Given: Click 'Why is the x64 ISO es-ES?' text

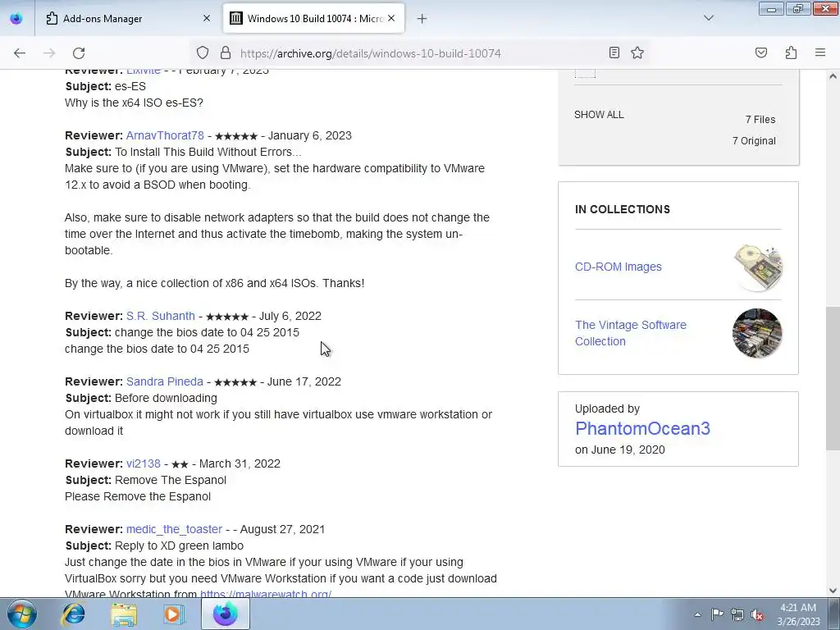Looking at the screenshot, I should (x=134, y=103).
